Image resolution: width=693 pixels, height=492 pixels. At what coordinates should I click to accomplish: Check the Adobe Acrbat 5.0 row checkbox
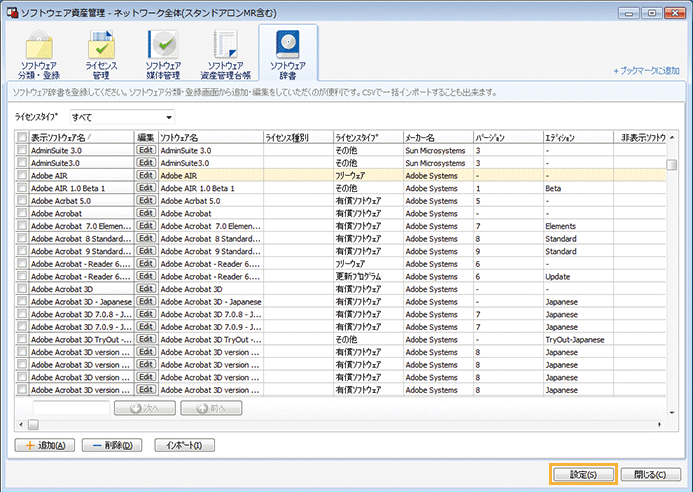point(22,201)
